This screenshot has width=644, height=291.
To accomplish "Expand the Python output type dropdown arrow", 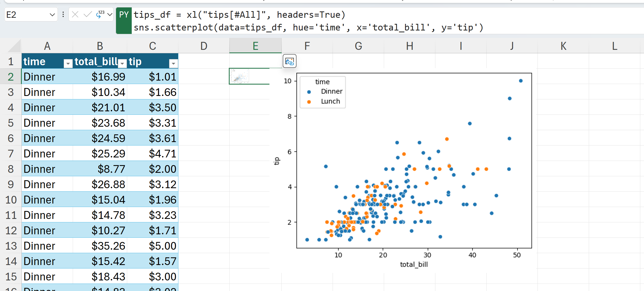I will pos(110,15).
